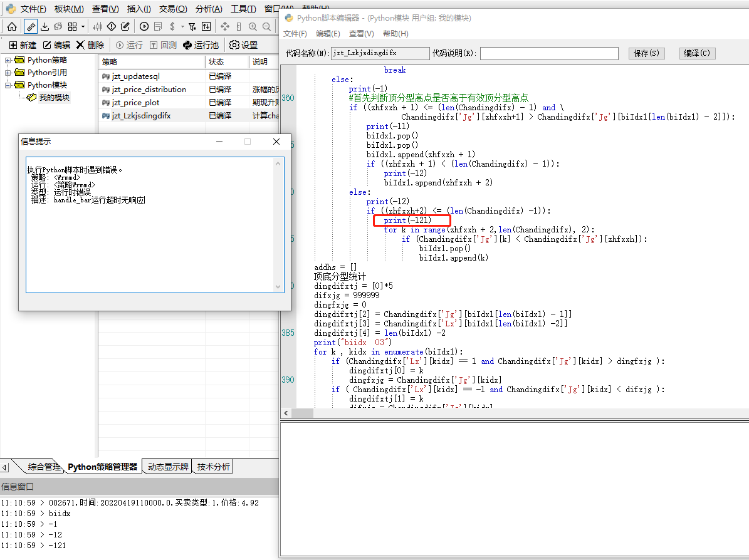
Task: Click the download data toolbar icon
Action: click(x=45, y=26)
